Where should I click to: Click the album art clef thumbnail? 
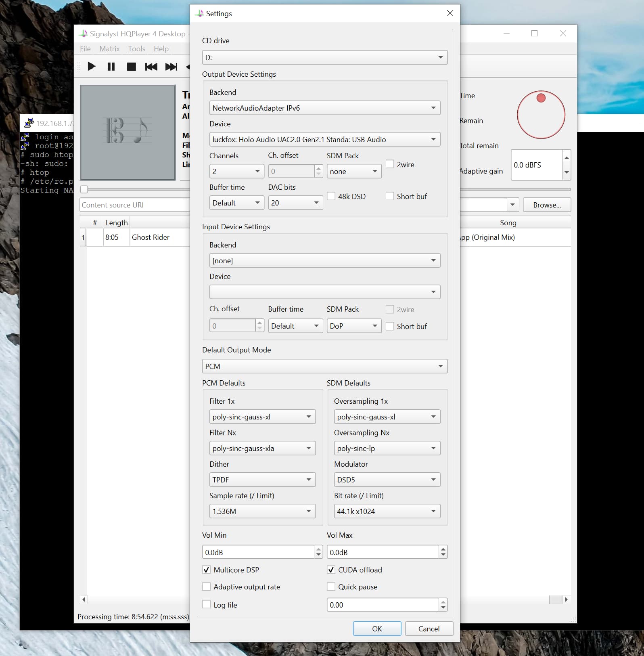[128, 132]
